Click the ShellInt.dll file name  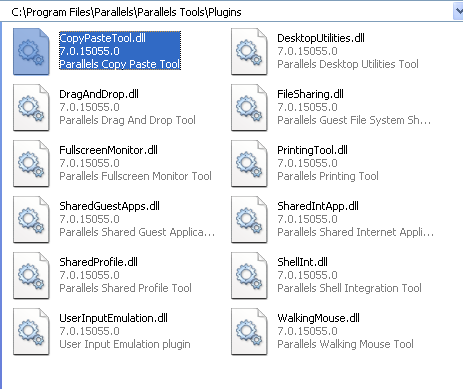tap(302, 262)
